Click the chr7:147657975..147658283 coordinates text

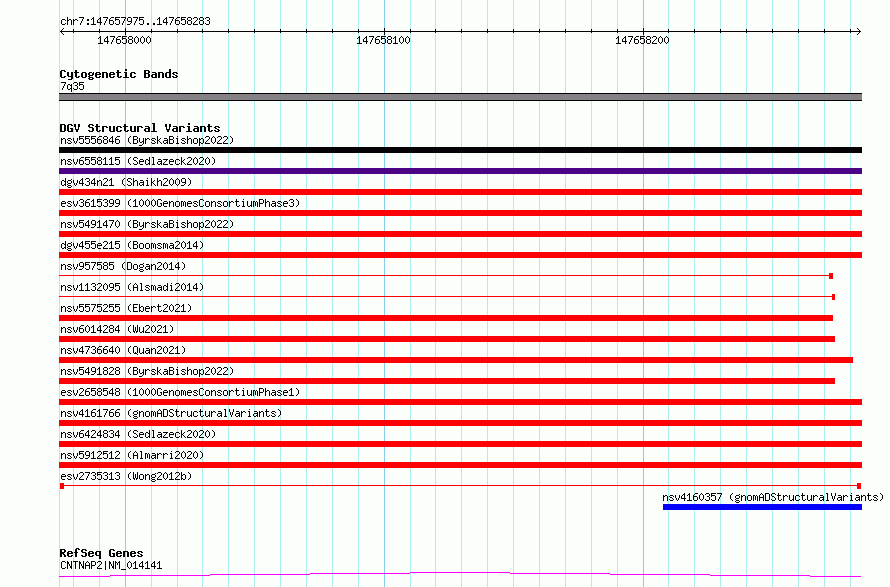[x=135, y=22]
